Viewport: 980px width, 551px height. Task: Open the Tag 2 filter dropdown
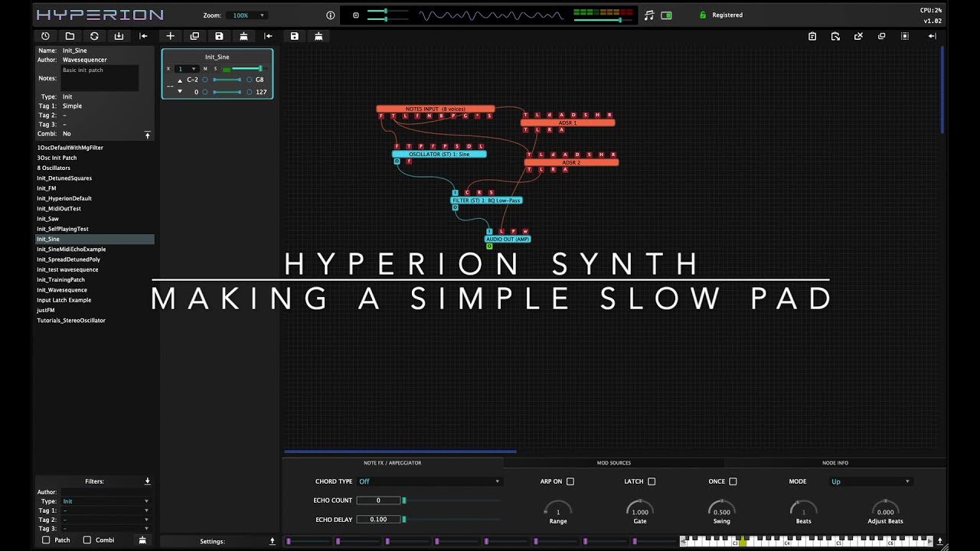[106, 520]
